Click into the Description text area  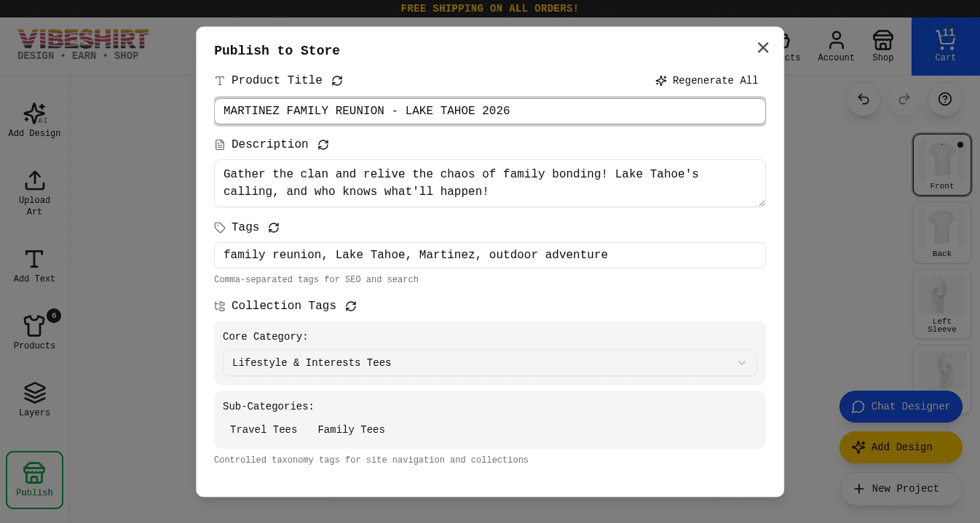pyautogui.click(x=490, y=183)
